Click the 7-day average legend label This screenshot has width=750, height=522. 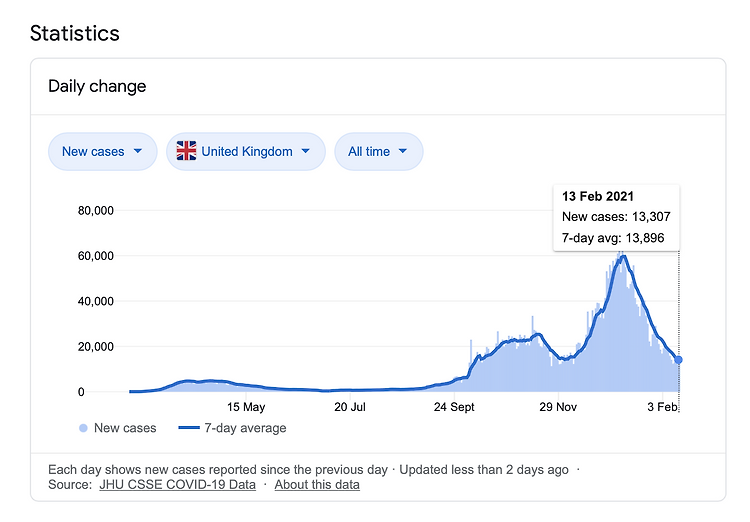245,428
